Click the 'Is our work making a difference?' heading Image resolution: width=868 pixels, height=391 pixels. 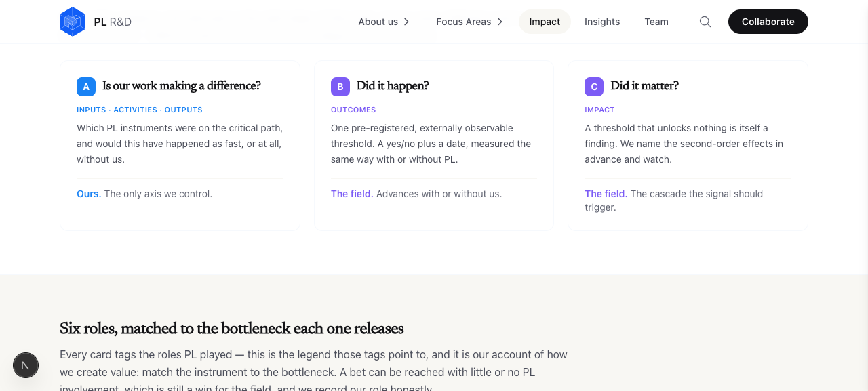click(x=182, y=86)
